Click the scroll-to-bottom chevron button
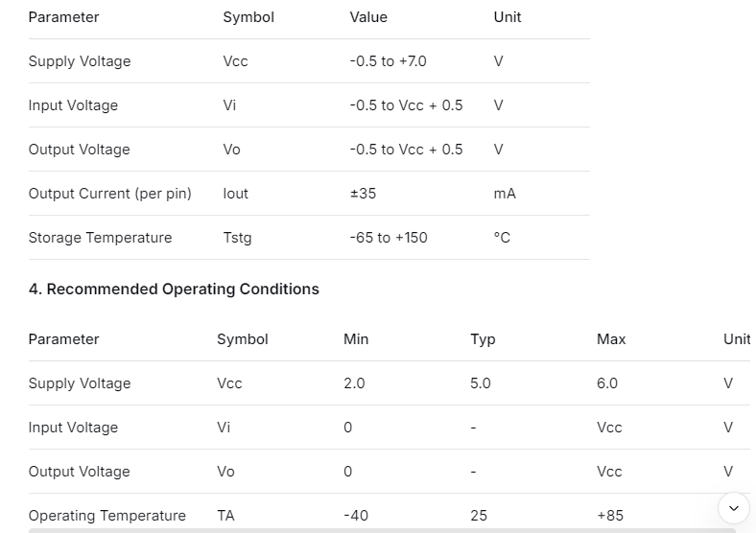This screenshot has height=533, width=756. pos(734,508)
